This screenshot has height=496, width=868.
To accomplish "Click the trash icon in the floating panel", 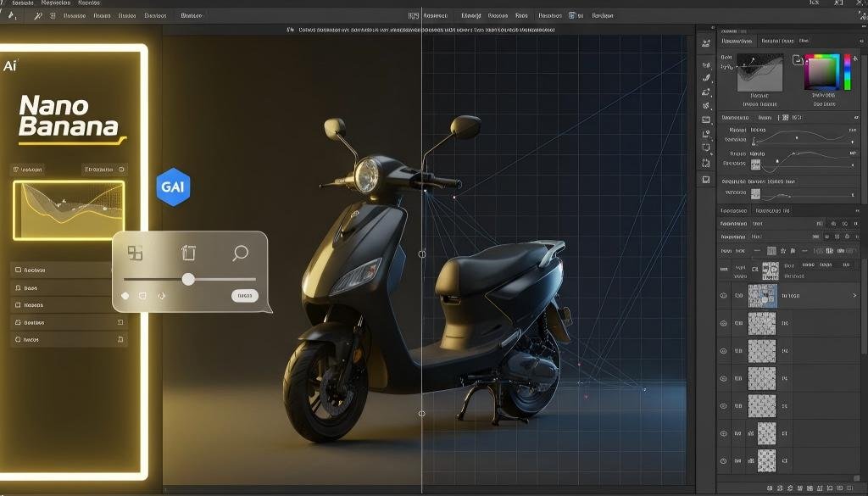I will (188, 253).
